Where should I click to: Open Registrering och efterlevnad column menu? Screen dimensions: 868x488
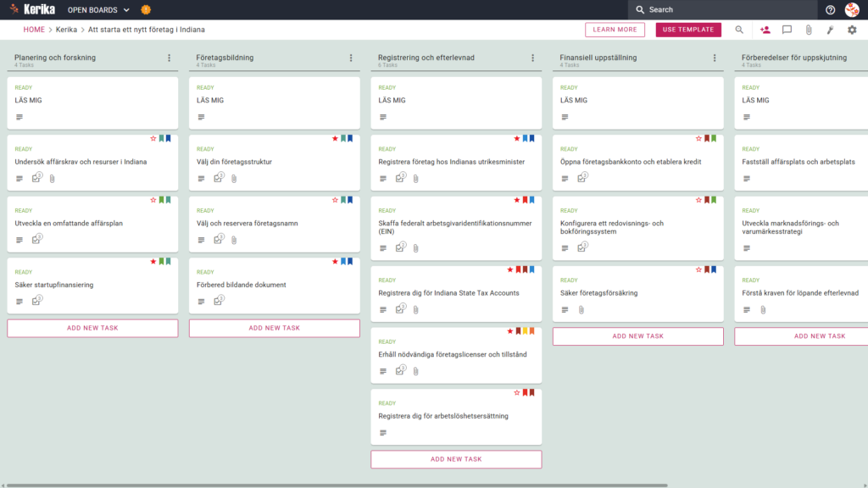(x=533, y=58)
